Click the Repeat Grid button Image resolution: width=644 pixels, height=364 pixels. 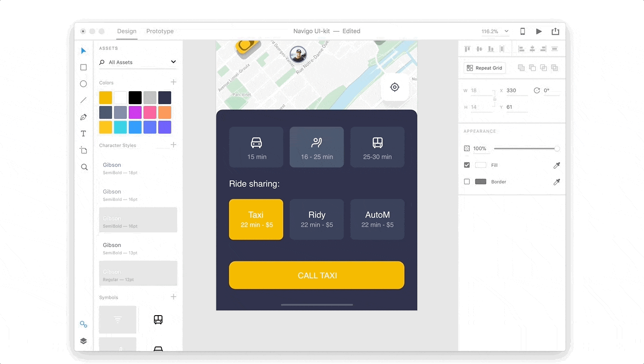[x=484, y=68]
